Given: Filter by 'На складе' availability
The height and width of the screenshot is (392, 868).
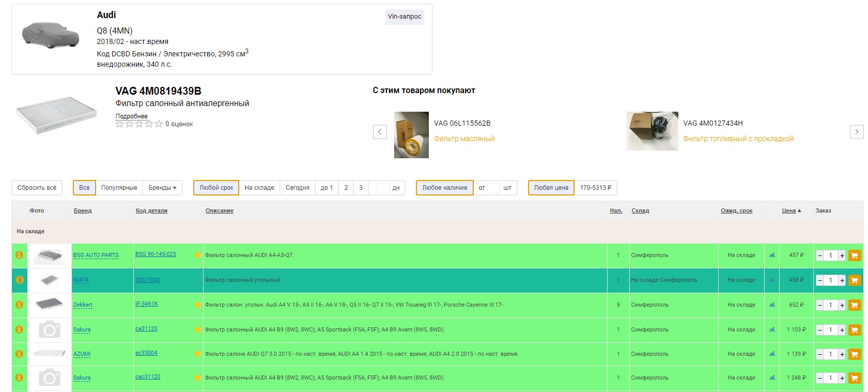Looking at the screenshot, I should pos(259,188).
